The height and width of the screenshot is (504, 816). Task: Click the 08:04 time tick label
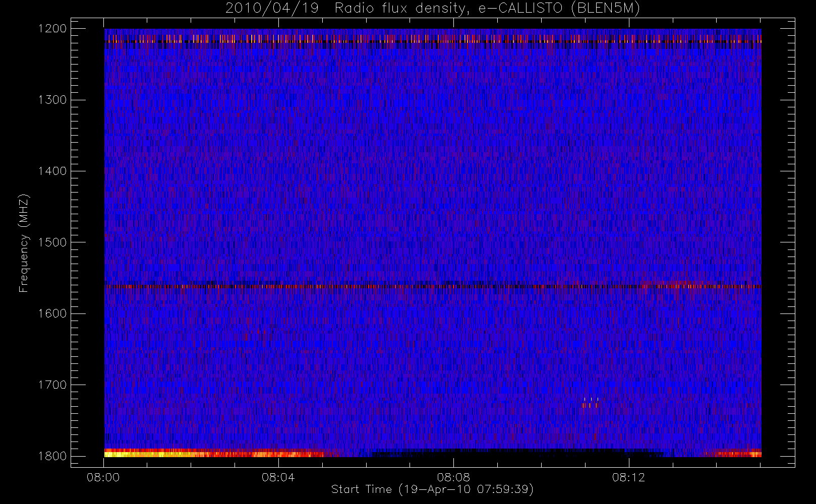click(278, 477)
